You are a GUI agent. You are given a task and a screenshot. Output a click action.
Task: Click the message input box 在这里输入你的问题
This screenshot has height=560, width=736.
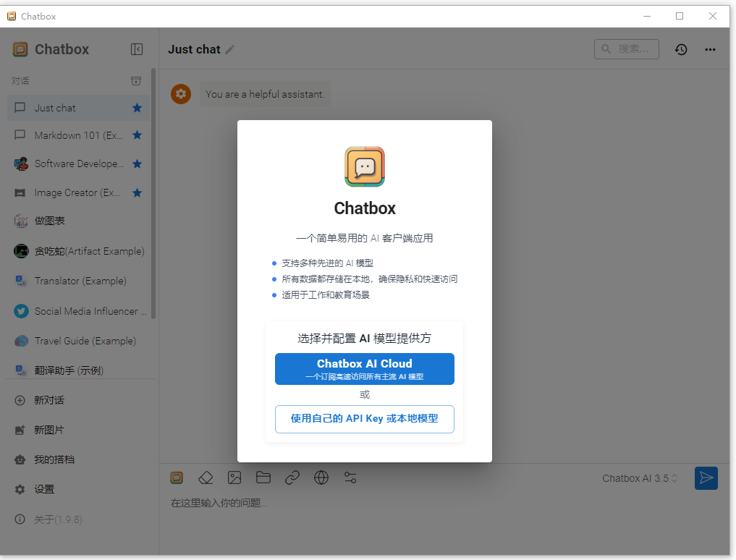(444, 503)
